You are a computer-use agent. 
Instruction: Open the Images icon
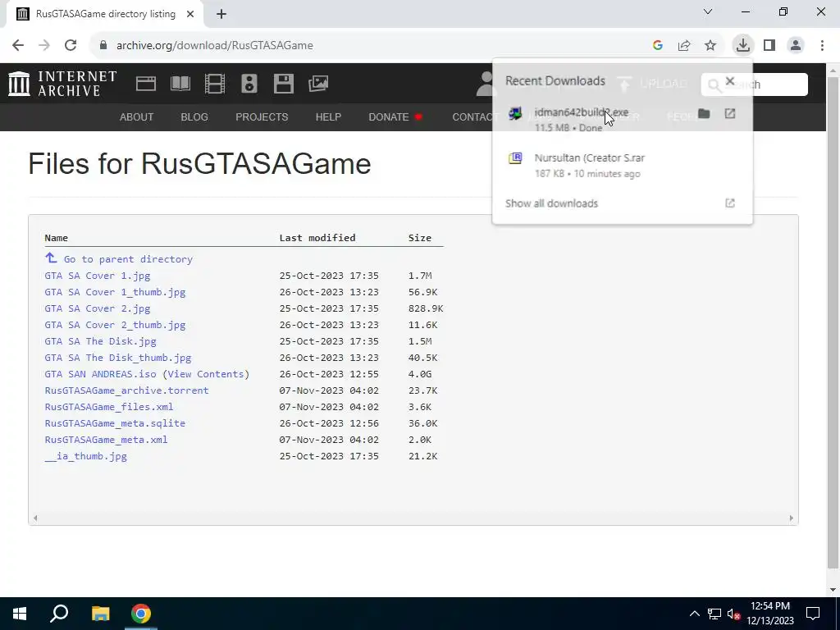click(x=318, y=84)
